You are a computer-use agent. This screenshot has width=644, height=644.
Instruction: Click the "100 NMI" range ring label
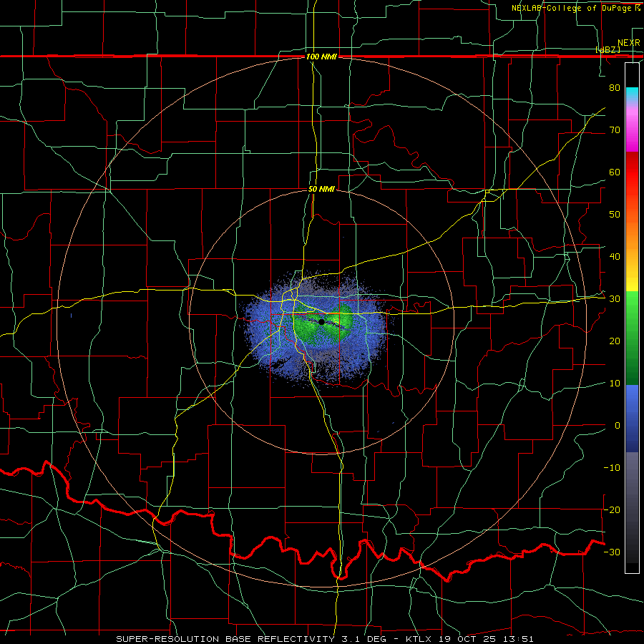pos(321,57)
